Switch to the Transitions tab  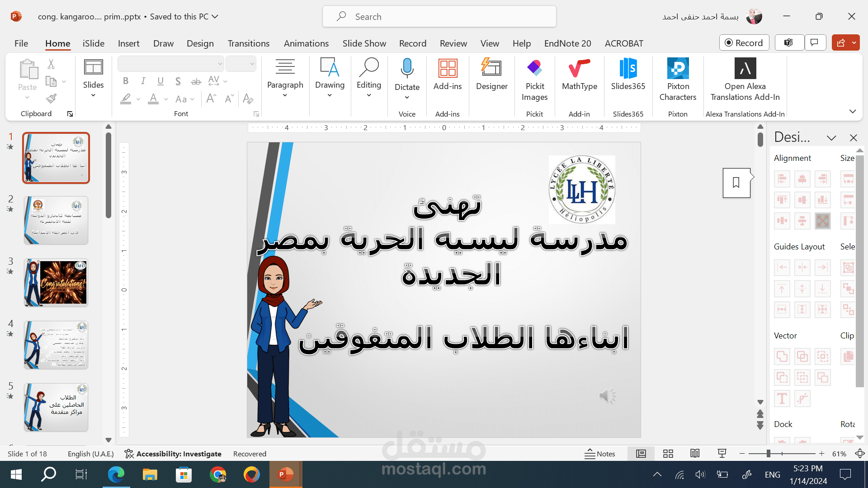[249, 43]
